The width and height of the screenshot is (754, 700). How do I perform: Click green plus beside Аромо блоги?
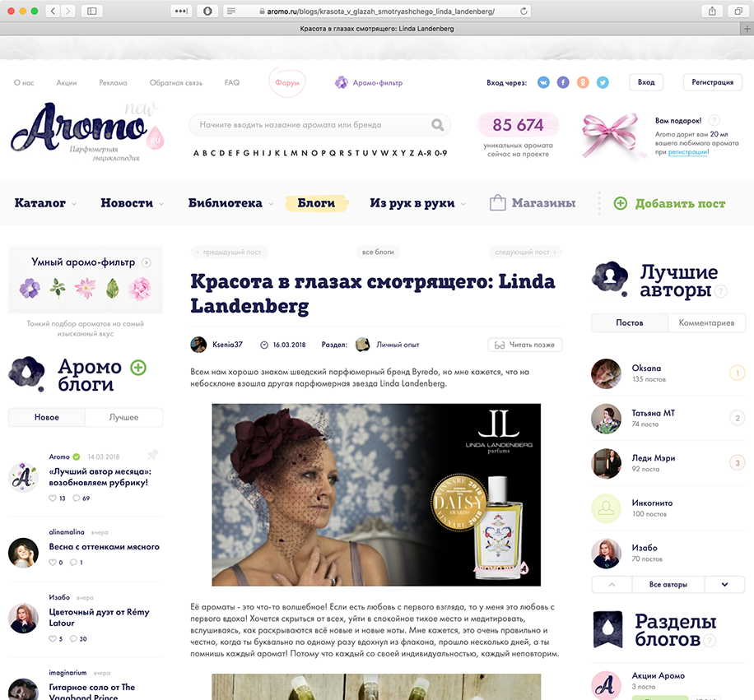[x=138, y=368]
